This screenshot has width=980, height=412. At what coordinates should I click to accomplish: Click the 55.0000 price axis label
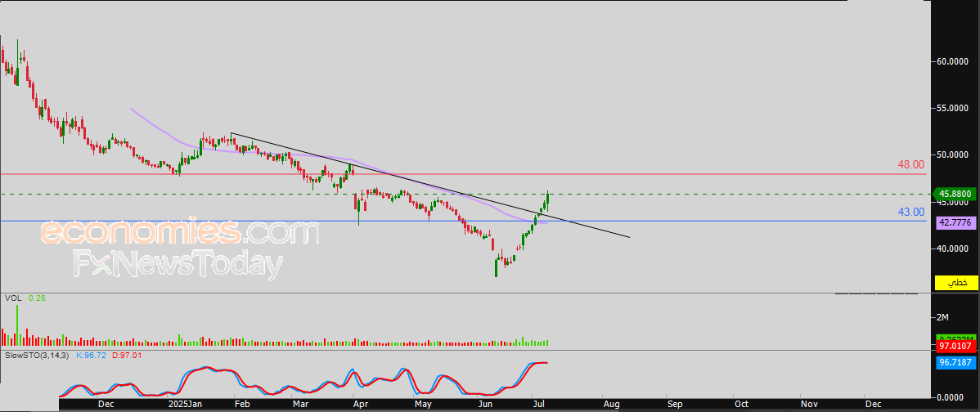(952, 108)
